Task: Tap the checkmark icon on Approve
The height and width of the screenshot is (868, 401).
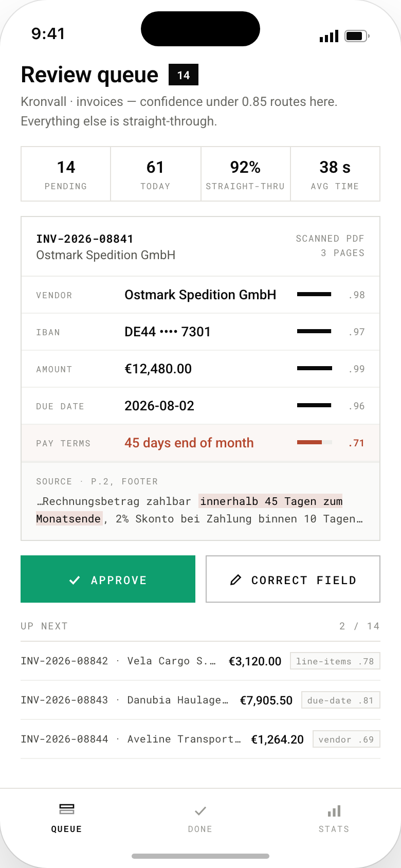Action: point(75,580)
